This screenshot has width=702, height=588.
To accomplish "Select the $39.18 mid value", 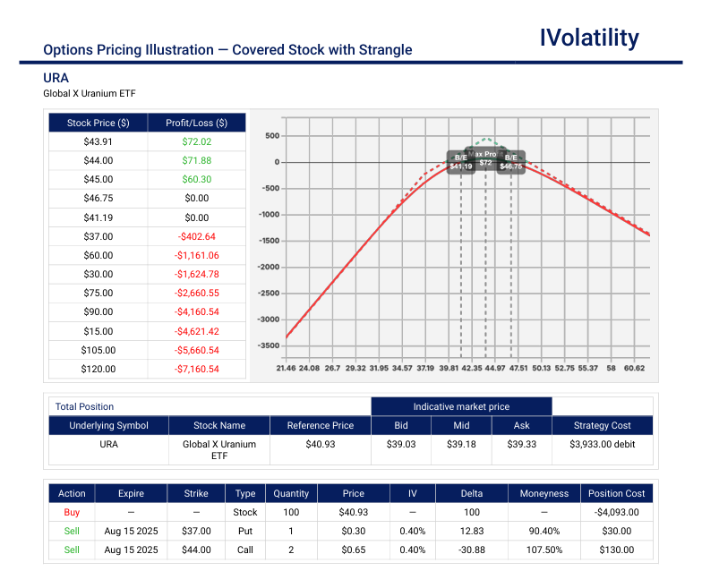I will click(x=461, y=444).
